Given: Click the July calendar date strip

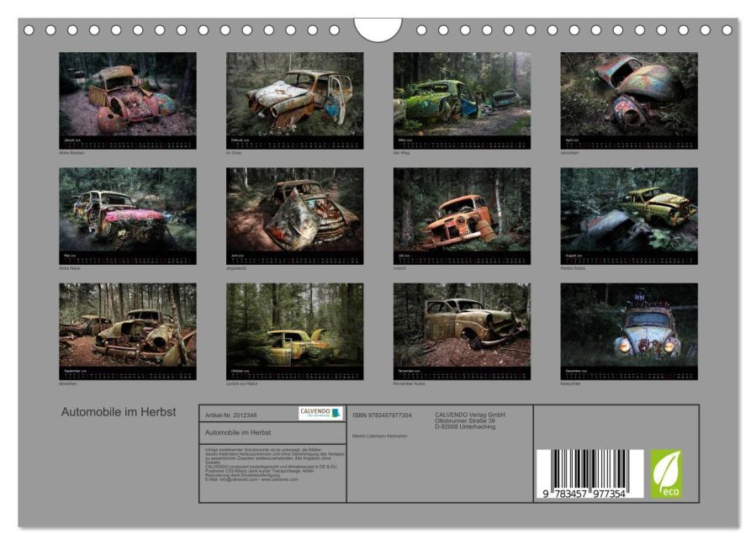Looking at the screenshot, I should click(x=462, y=258).
